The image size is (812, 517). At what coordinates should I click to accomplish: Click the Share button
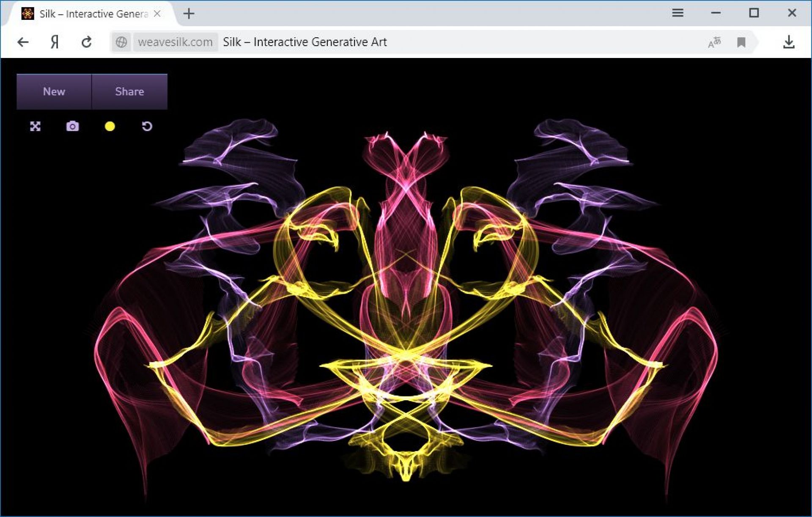click(129, 91)
